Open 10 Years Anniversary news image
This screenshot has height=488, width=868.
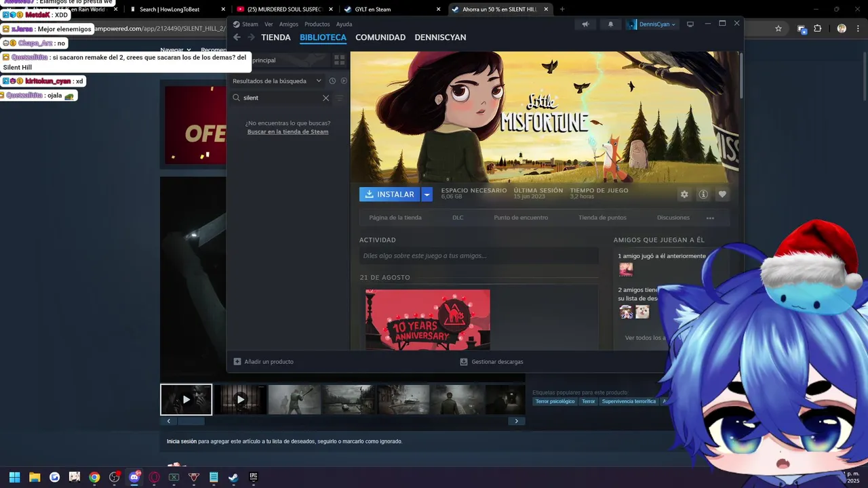(428, 320)
